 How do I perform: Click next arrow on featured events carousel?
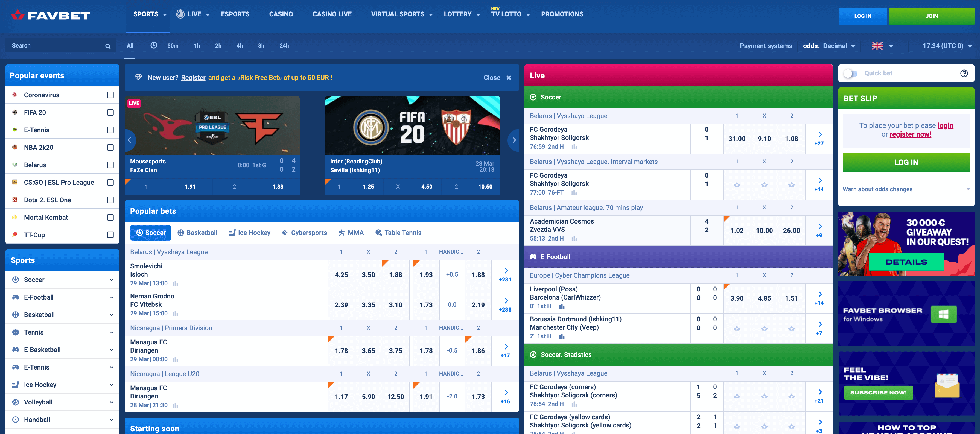point(514,140)
